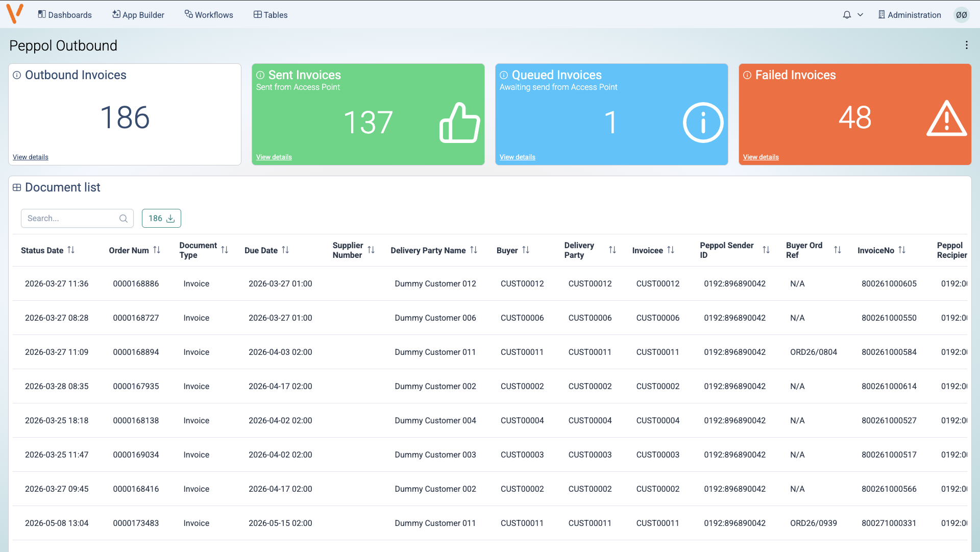The image size is (980, 552).
Task: Sort by Delivery Party column arrows
Action: pos(612,250)
